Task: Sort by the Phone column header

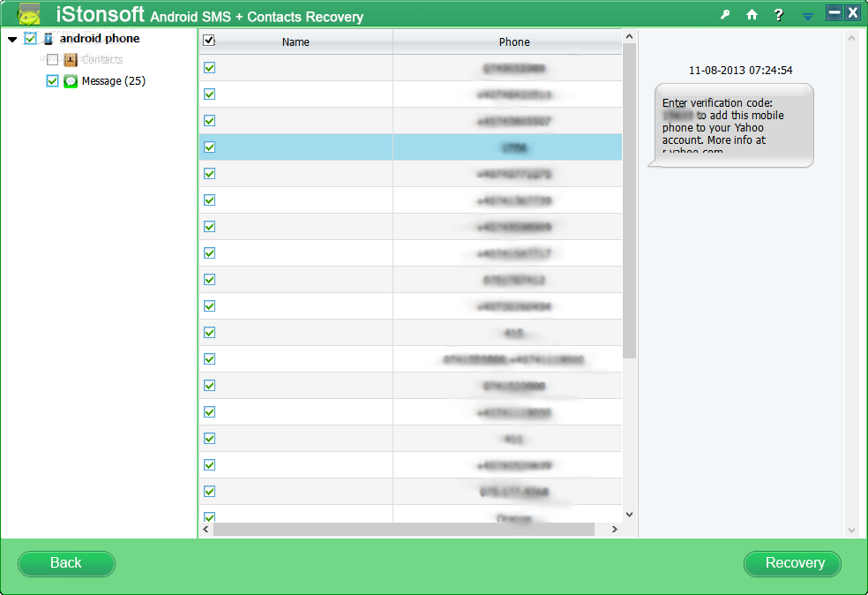Action: coord(513,41)
